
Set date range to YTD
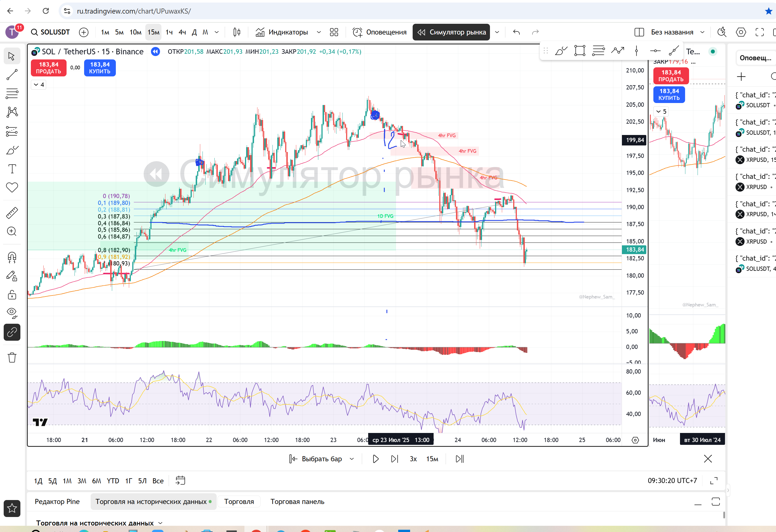click(113, 481)
